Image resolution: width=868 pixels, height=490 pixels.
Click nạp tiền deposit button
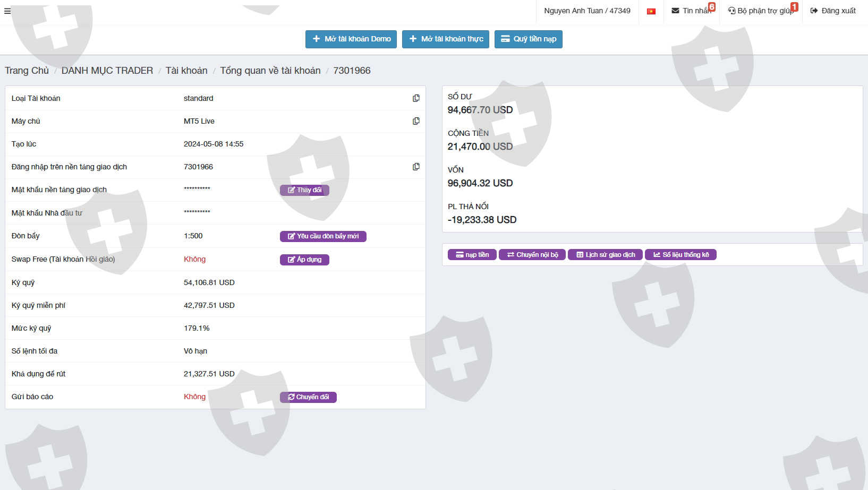[x=472, y=255]
